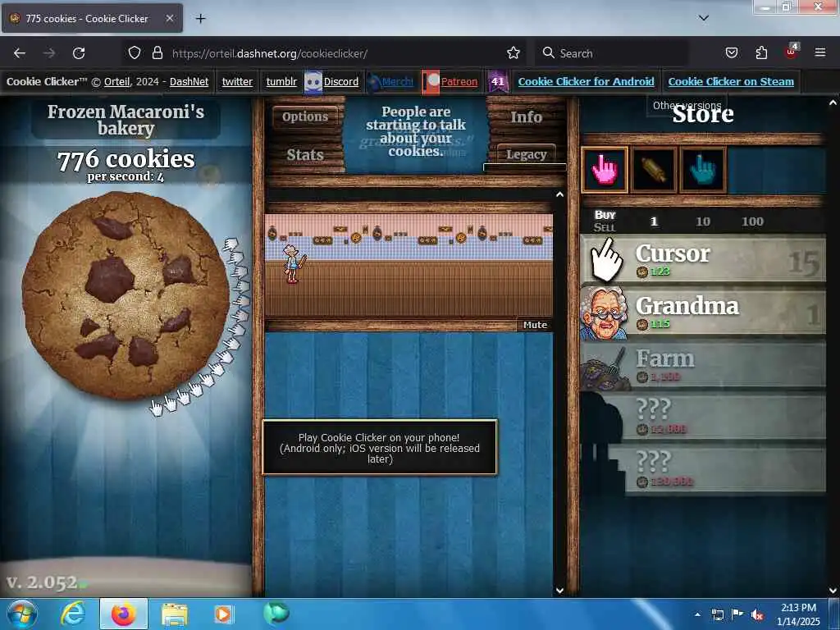Click the news ticker message
The width and height of the screenshot is (840, 630).
click(x=416, y=132)
